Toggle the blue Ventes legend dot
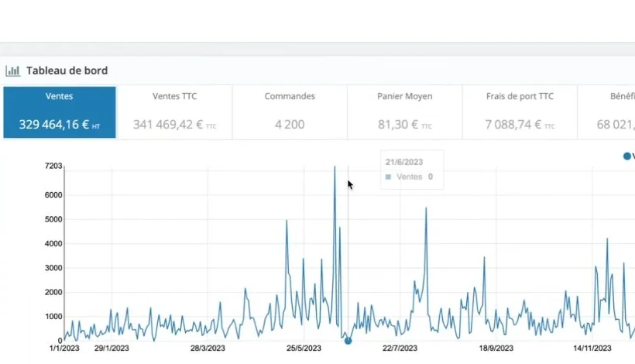Viewport: 635px width, 364px height. point(627,156)
